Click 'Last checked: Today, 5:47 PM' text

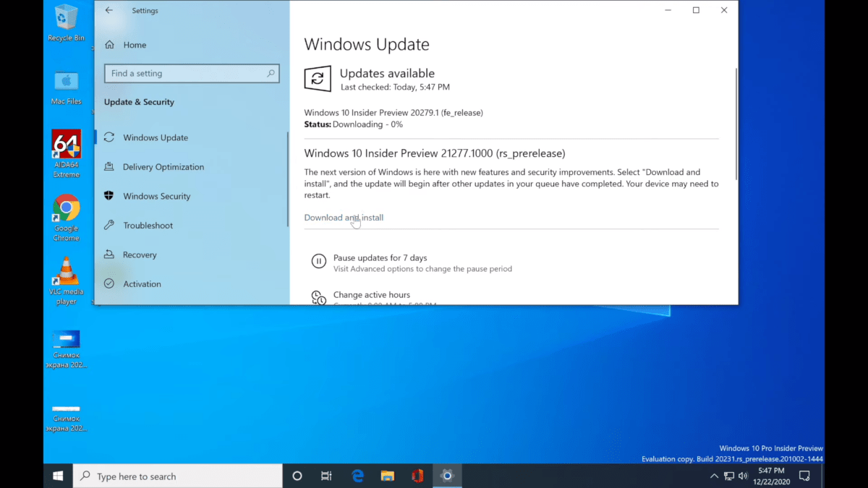tap(395, 87)
